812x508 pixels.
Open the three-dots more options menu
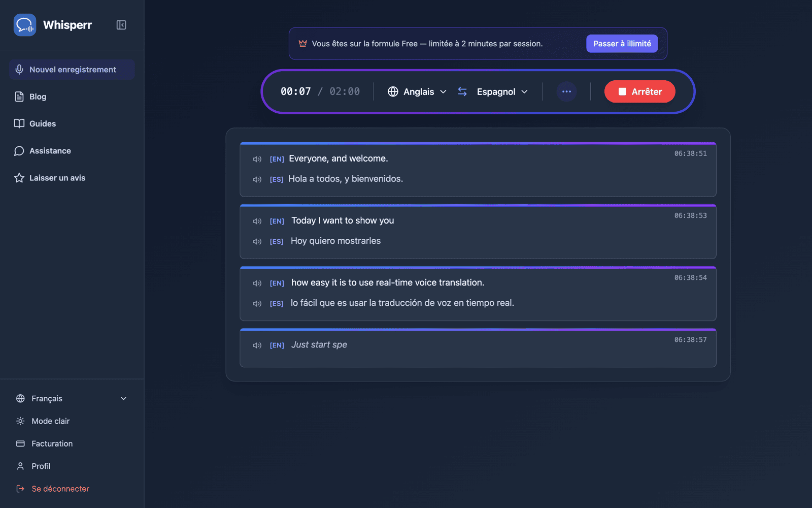click(567, 91)
